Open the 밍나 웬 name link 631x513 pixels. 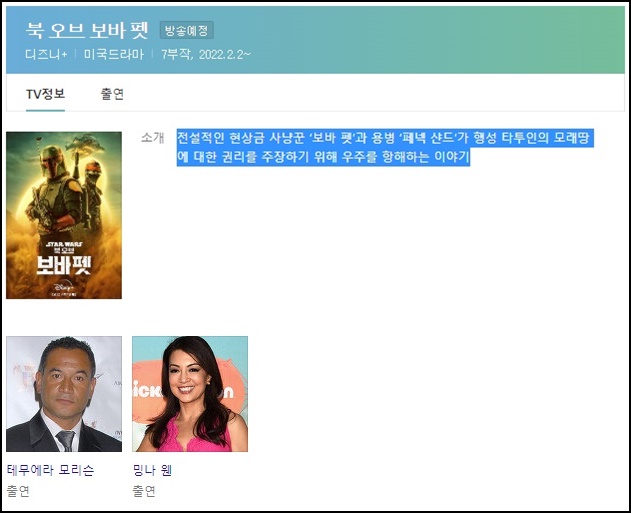click(152, 470)
